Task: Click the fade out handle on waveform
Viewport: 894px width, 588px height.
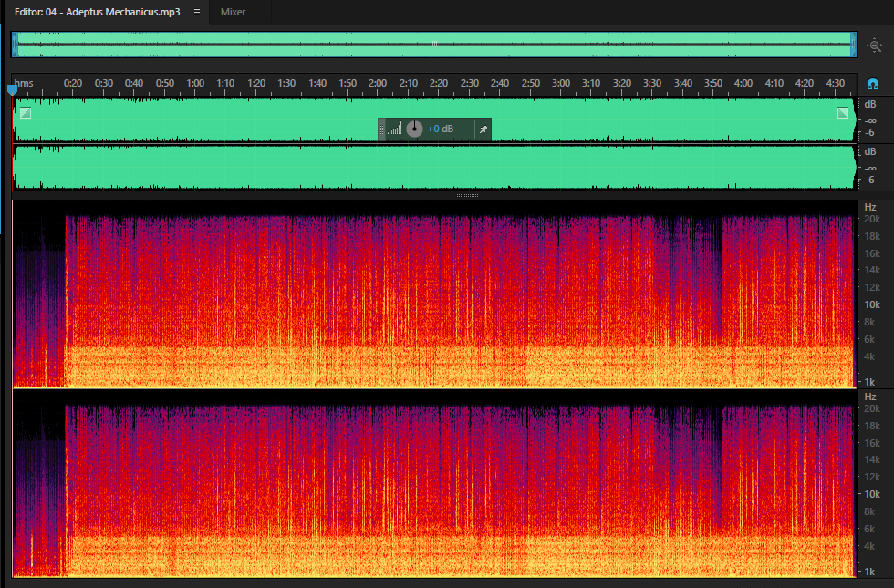Action: click(843, 113)
